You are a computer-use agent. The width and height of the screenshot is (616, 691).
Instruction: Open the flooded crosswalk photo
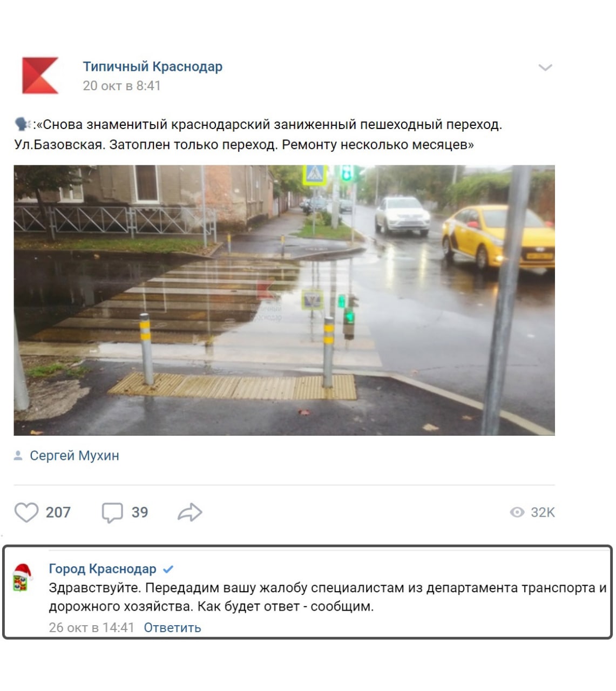pyautogui.click(x=284, y=300)
